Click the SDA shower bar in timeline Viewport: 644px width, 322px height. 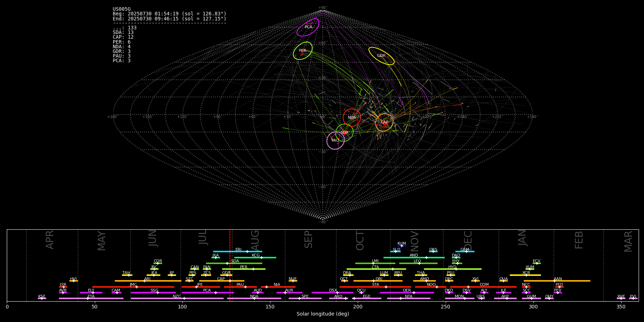[x=234, y=263]
